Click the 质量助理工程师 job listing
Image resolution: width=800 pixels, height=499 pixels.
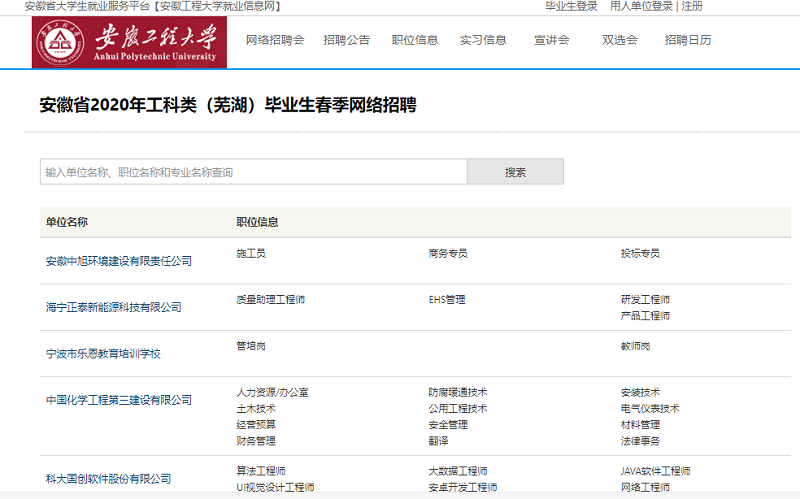pyautogui.click(x=270, y=299)
